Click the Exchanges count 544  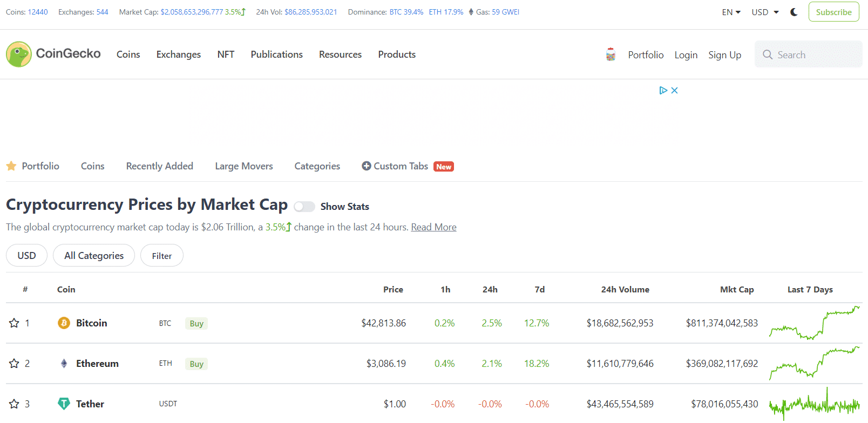coord(103,12)
